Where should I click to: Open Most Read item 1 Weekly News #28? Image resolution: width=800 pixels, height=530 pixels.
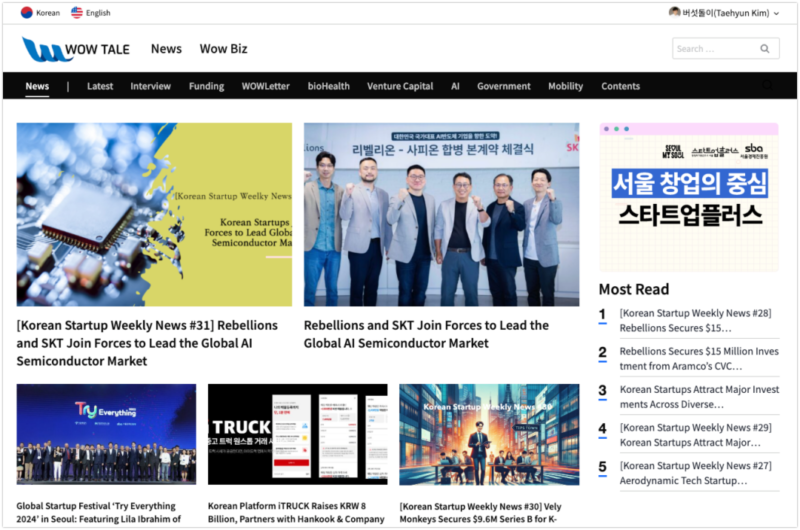695,320
